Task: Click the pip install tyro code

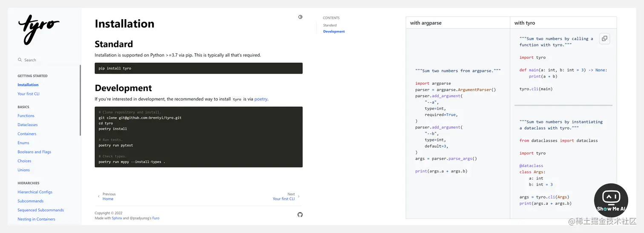Action: tap(115, 68)
